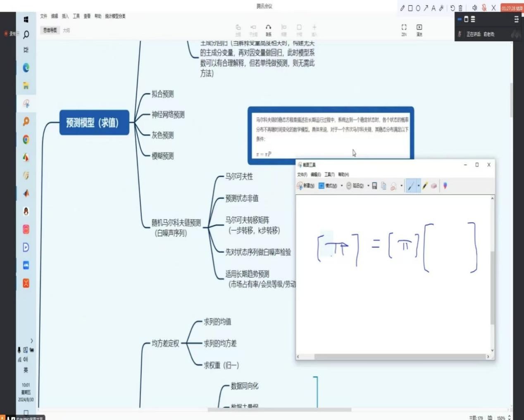Select the 均方差定权 node
This screenshot has width=524, height=420.
(x=165, y=344)
